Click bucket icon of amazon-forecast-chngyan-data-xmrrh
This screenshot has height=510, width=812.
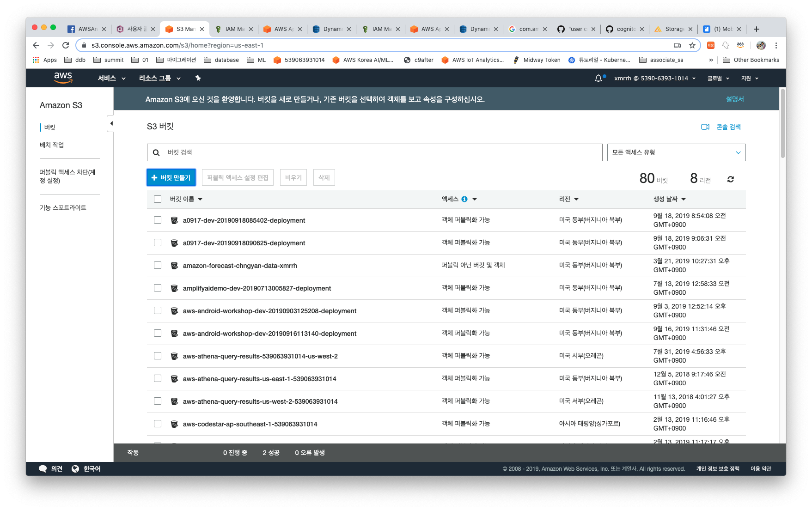[x=174, y=266]
